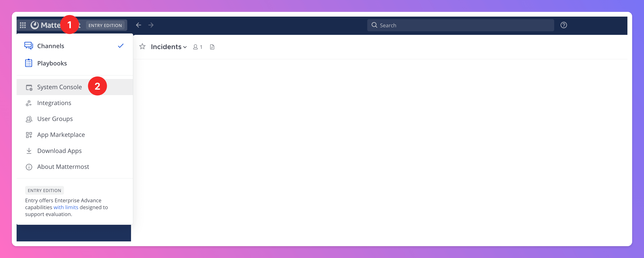Open App Marketplace
This screenshot has height=258, width=644.
point(61,135)
